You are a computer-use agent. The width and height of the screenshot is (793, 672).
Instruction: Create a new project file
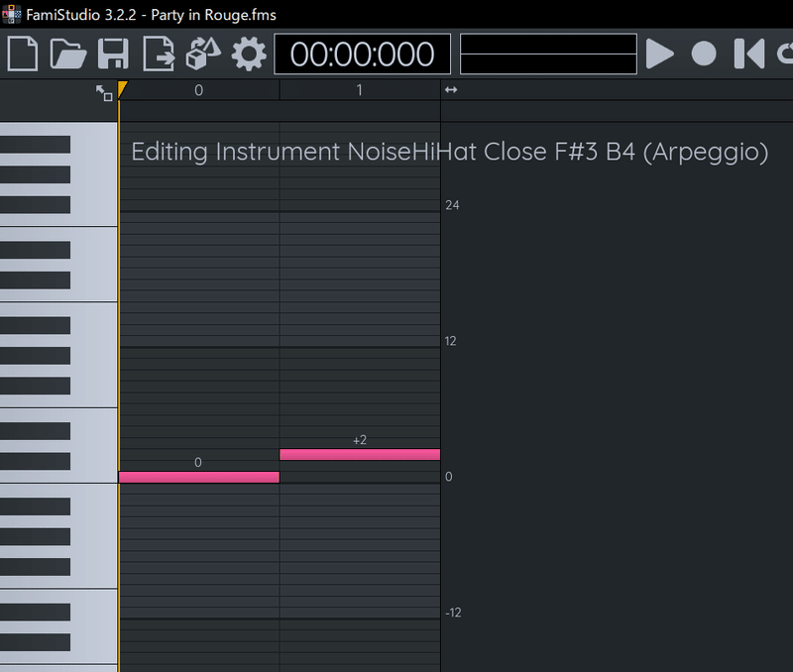point(22,54)
